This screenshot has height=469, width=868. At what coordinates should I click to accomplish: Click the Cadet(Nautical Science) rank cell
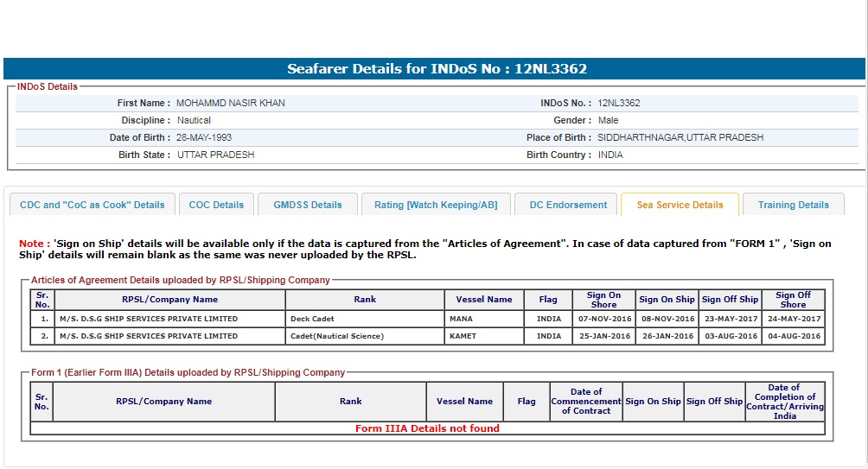pos(337,336)
